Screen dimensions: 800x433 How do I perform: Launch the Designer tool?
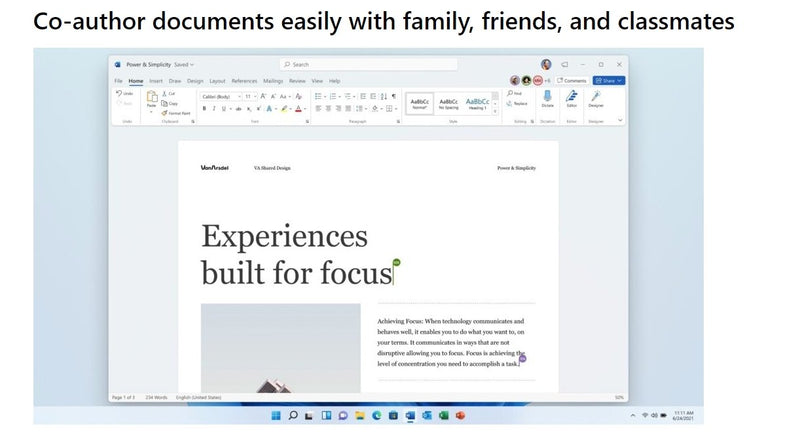pos(596,96)
